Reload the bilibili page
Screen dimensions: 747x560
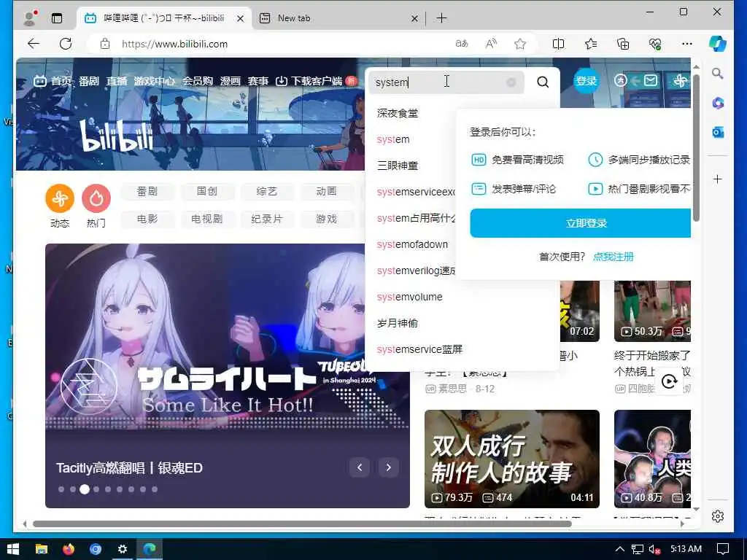tap(66, 44)
